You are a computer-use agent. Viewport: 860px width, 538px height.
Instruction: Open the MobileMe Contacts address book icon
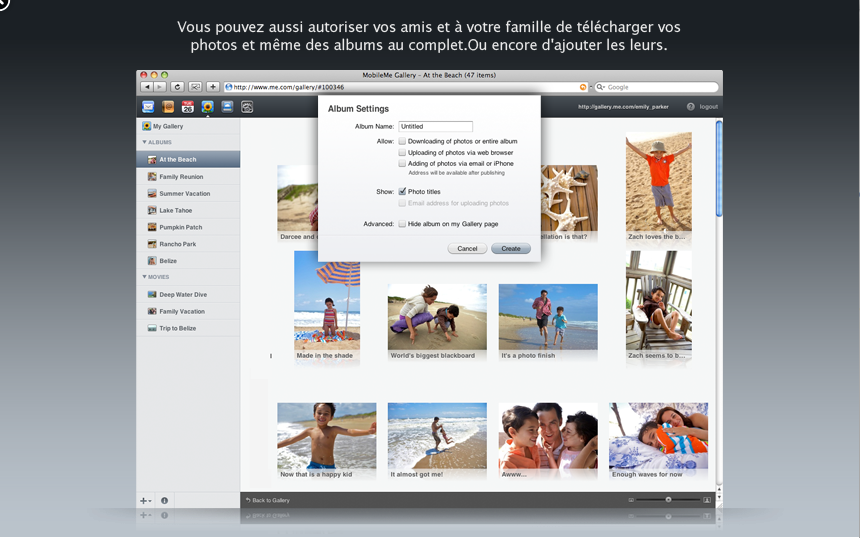168,107
